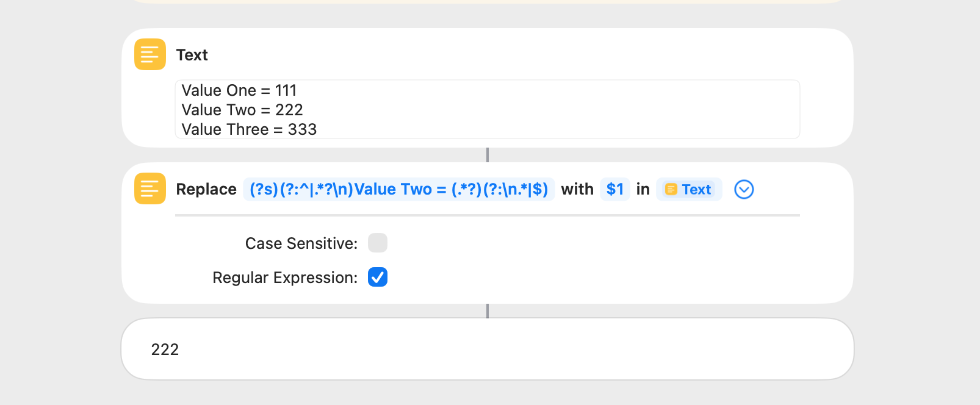Place cursor on the "Value Two = 222" line
Screen dimensions: 980x405
point(242,110)
